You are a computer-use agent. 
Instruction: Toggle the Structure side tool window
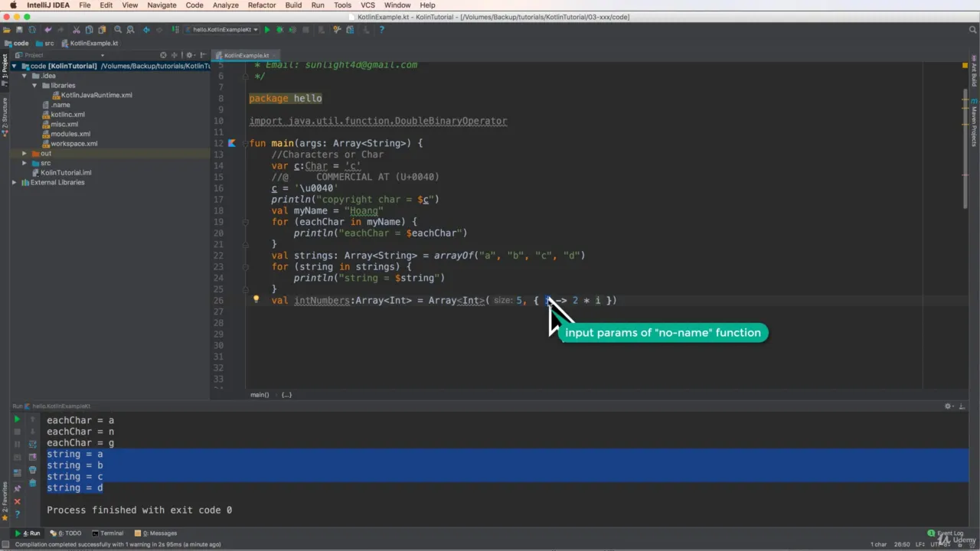point(5,115)
